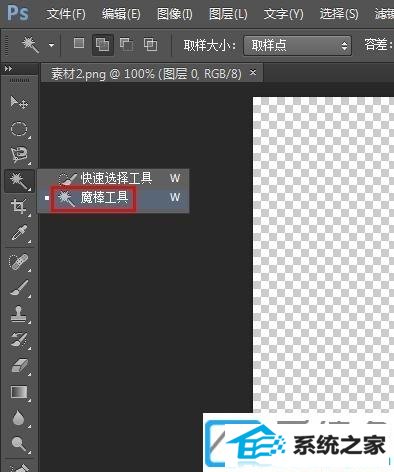The height and width of the screenshot is (472, 394).
Task: Enable New Selection mode
Action: coord(79,43)
